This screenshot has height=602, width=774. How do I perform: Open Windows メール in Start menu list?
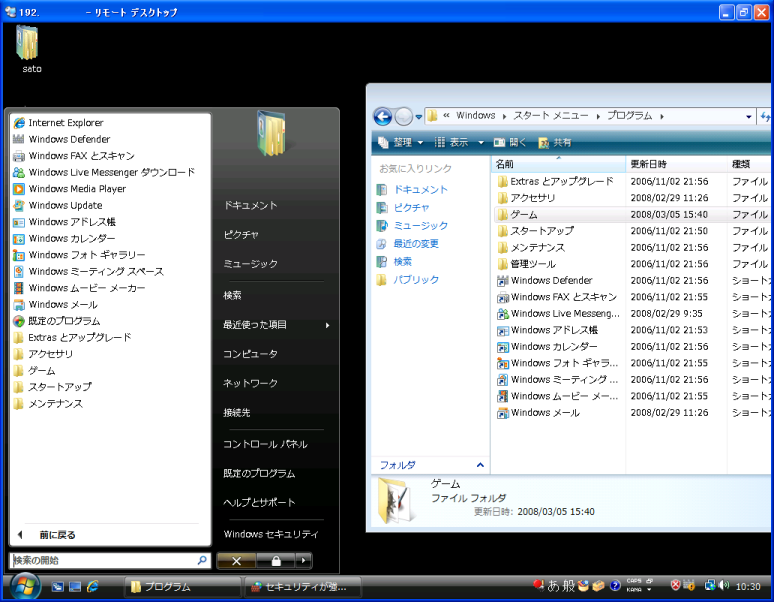[55, 304]
